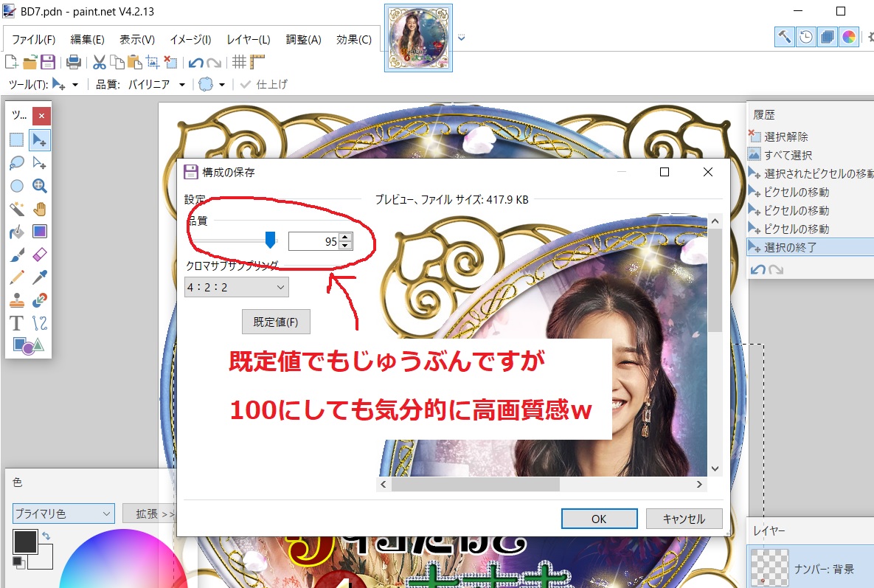Click the Print icon in toolbar
Viewport: 874px width, 588px height.
point(74,62)
